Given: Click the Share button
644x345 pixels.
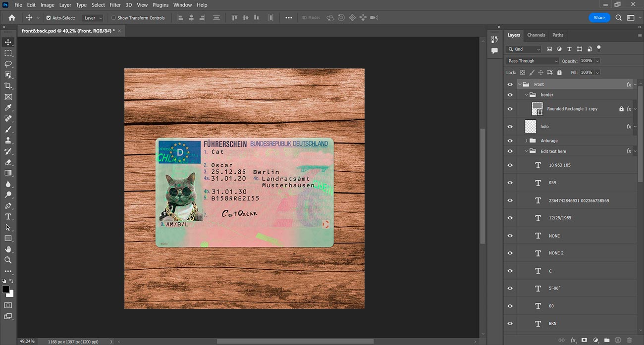Looking at the screenshot, I should pyautogui.click(x=599, y=17).
